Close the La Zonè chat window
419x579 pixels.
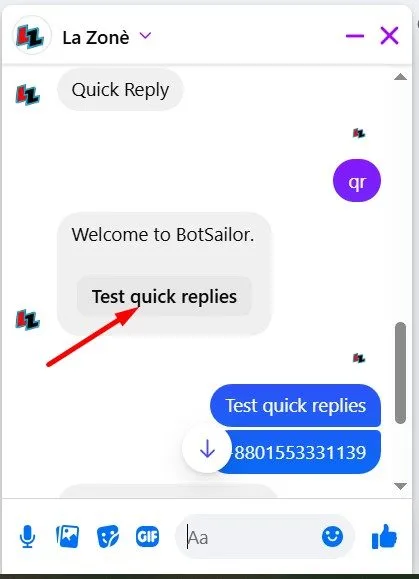tap(389, 36)
